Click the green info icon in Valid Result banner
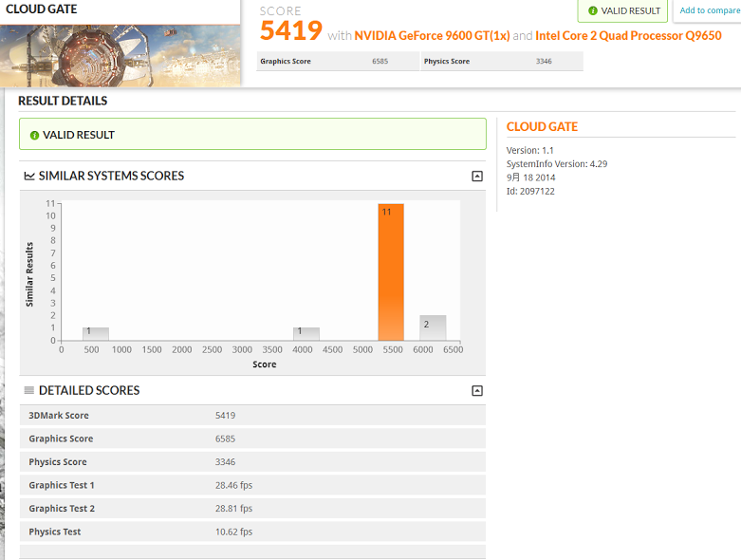741x560 pixels. [34, 136]
